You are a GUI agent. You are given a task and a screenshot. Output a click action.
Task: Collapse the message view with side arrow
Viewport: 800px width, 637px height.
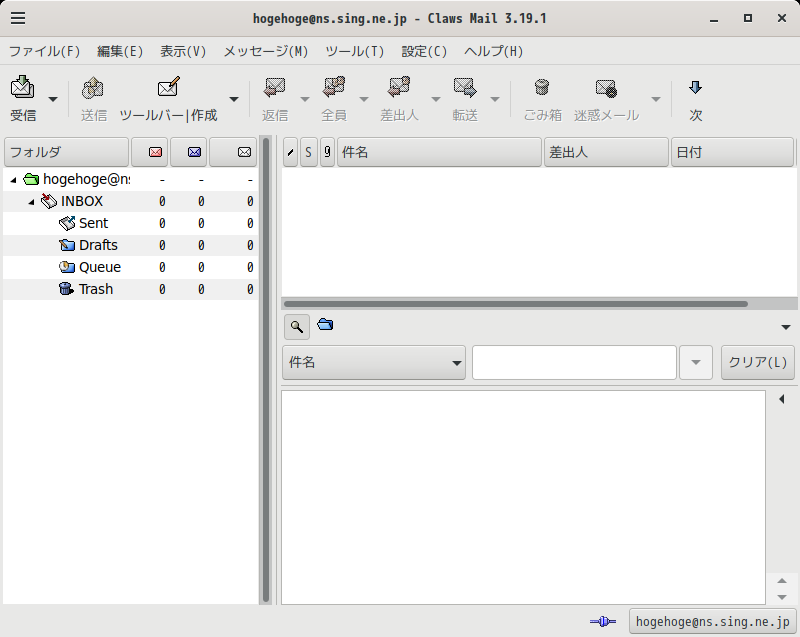coord(782,399)
